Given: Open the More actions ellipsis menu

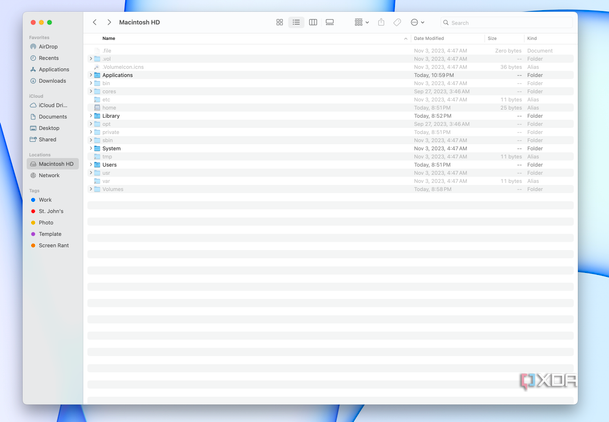Looking at the screenshot, I should [x=418, y=22].
